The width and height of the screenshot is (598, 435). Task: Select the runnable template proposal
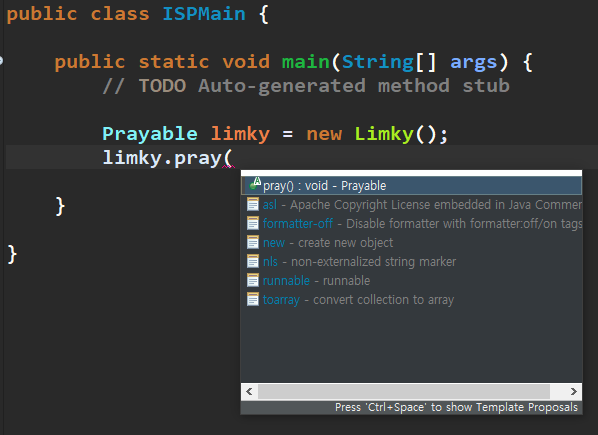click(412, 281)
